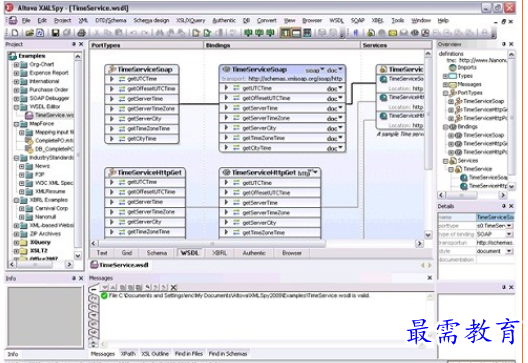Click the Find binoculars toolbar icon
Image resolution: width=528 pixels, height=363 pixels.
[159, 33]
